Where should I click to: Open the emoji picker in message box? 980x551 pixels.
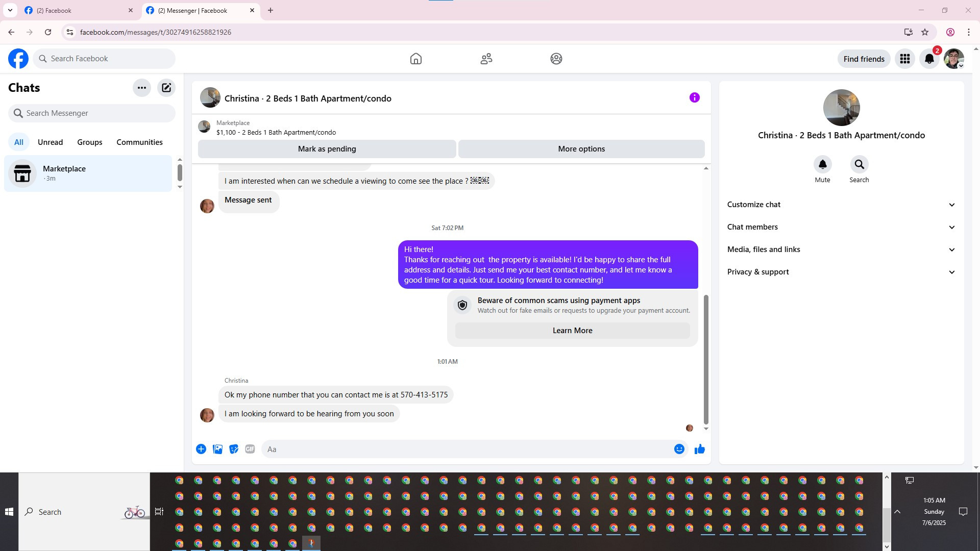point(679,449)
